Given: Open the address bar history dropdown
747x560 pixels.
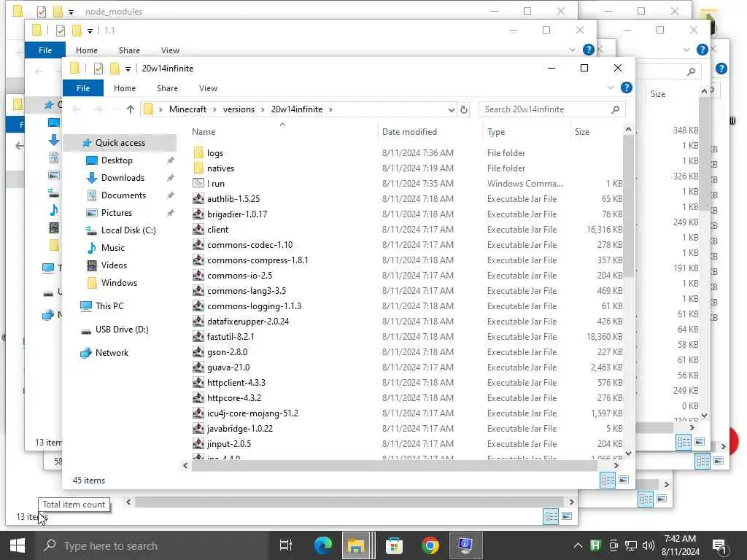Looking at the screenshot, I should point(451,109).
